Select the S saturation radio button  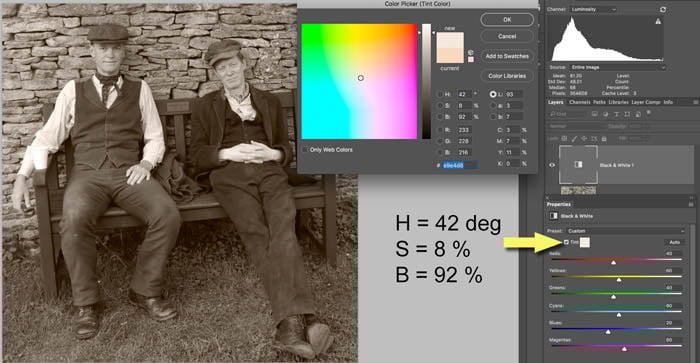click(440, 105)
